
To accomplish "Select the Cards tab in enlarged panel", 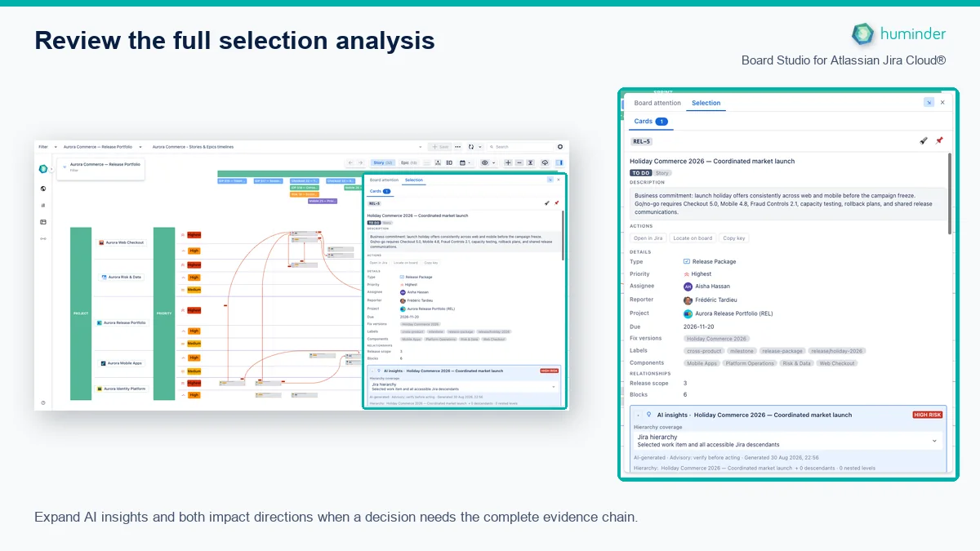I will pos(651,121).
